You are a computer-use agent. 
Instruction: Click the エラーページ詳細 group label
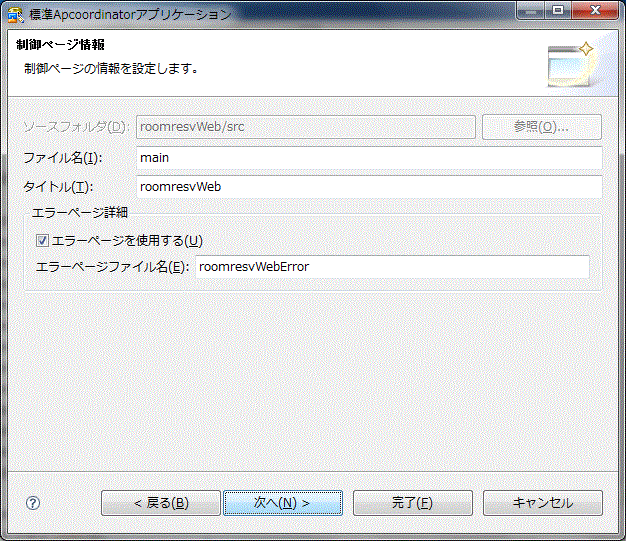79,212
